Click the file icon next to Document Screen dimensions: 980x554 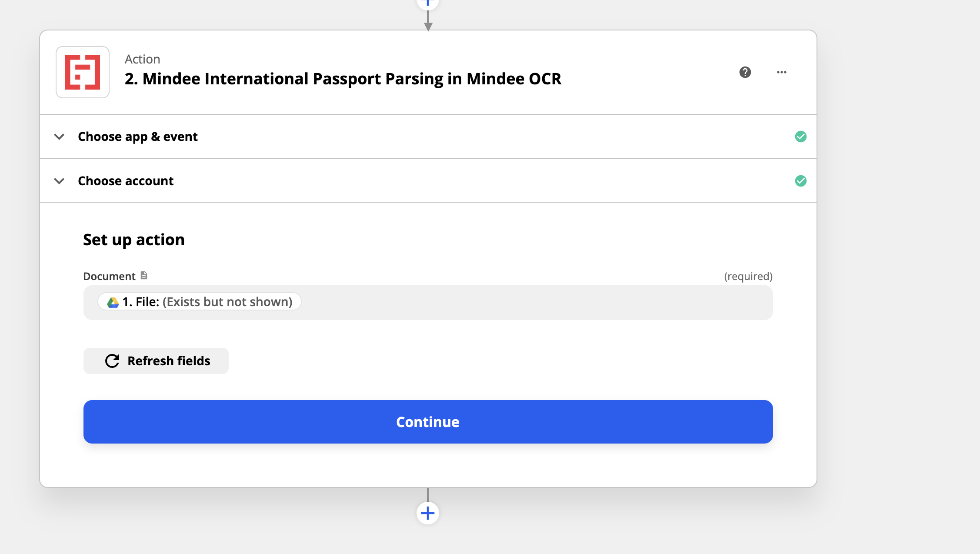144,276
